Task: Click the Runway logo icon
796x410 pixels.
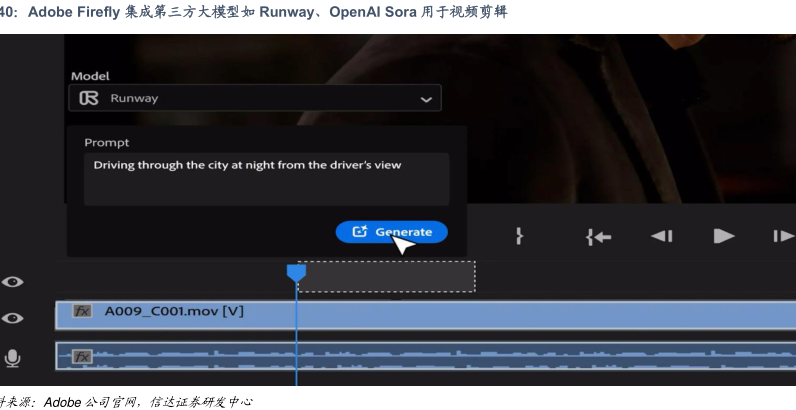Action: tap(89, 98)
